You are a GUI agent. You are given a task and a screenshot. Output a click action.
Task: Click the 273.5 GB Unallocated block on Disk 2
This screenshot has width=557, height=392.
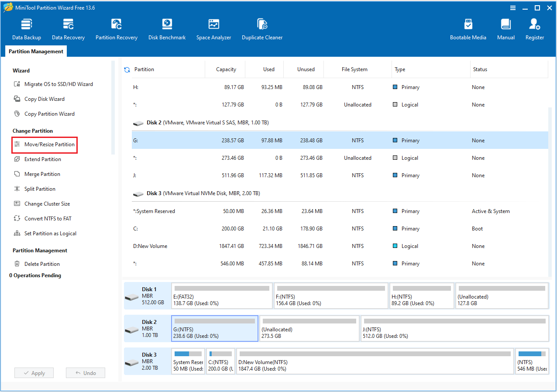(x=309, y=329)
